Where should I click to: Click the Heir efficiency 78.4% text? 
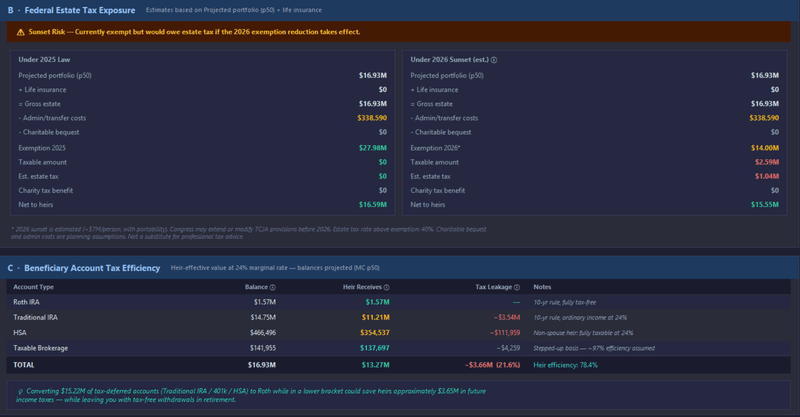[565, 365]
